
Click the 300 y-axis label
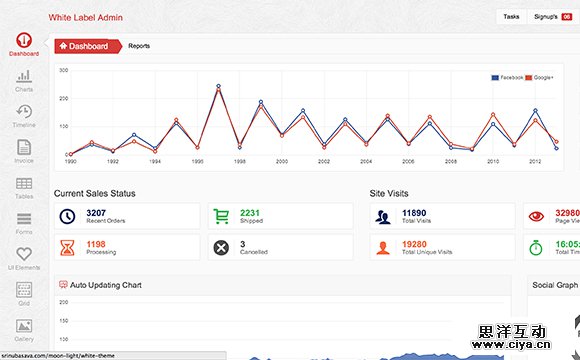point(64,70)
